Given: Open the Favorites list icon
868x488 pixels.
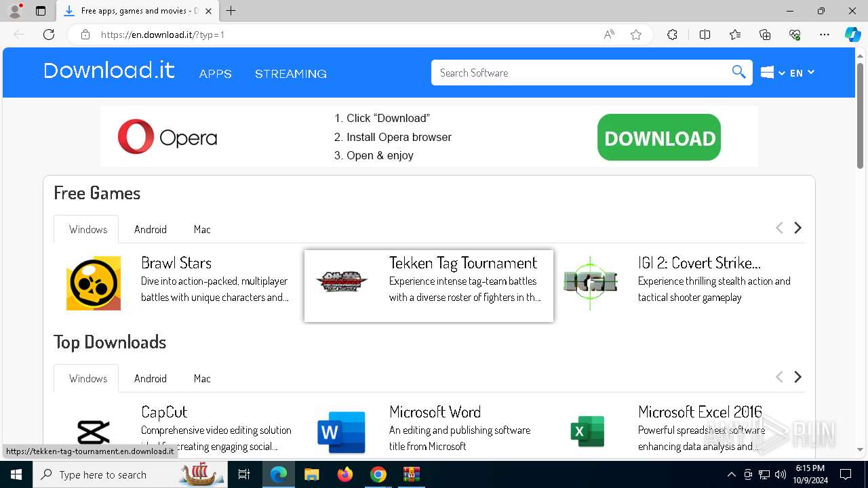Looking at the screenshot, I should tap(735, 35).
